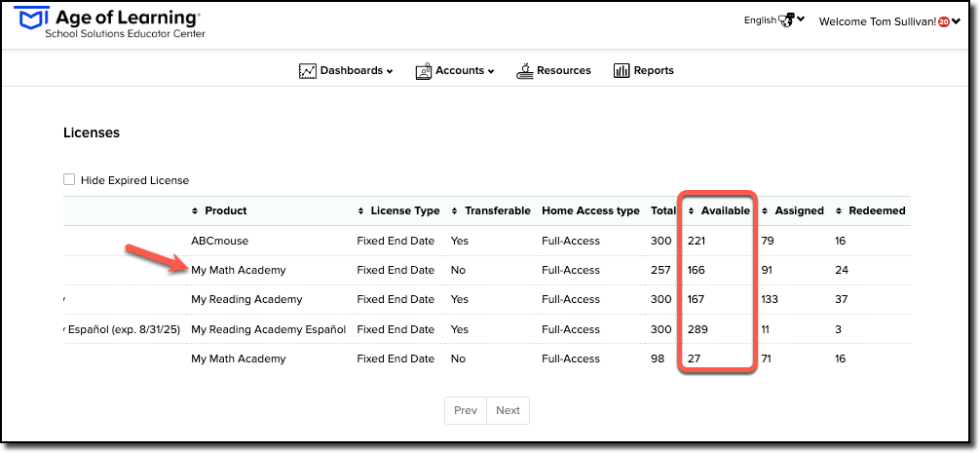Click the Age of Learning logo

tap(109, 23)
